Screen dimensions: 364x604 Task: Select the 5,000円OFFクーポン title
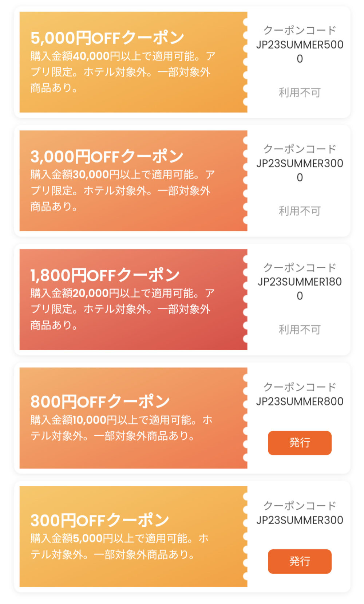(x=107, y=38)
